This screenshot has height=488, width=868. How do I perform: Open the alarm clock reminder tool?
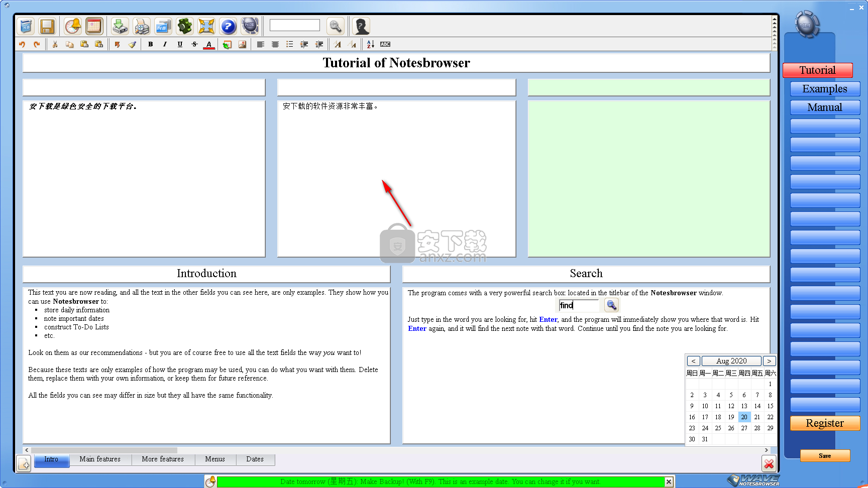(x=73, y=26)
